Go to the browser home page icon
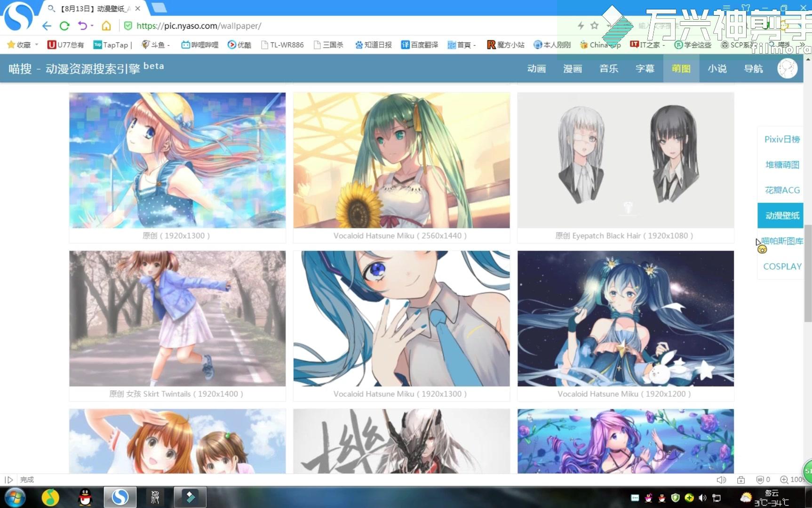This screenshot has width=812, height=508. point(106,26)
